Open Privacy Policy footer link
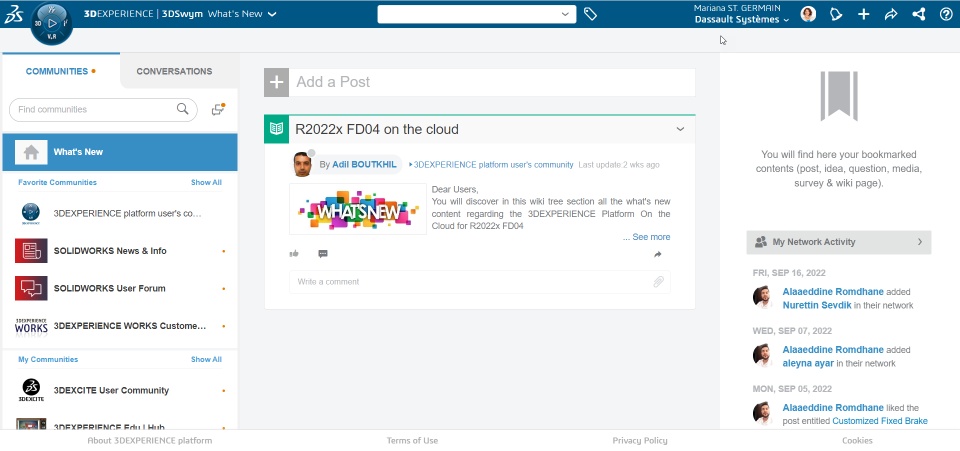Viewport: 960px width, 451px height. (x=640, y=440)
